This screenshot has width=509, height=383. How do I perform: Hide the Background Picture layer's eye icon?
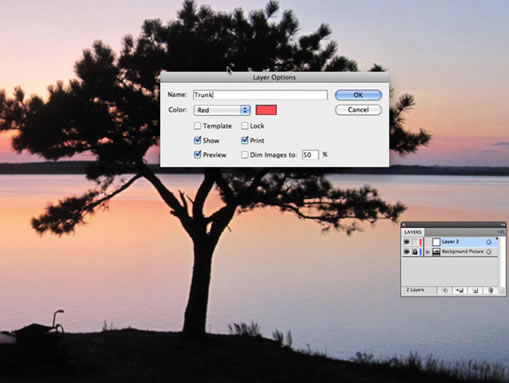pos(407,252)
